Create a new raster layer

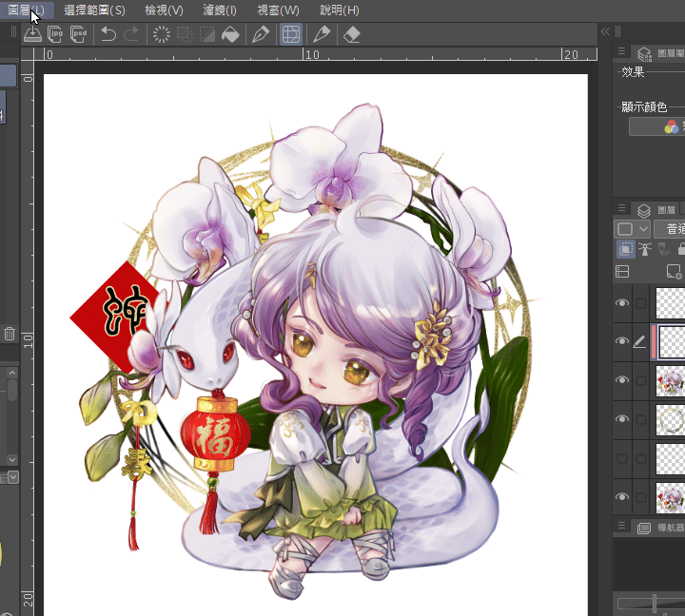674,272
